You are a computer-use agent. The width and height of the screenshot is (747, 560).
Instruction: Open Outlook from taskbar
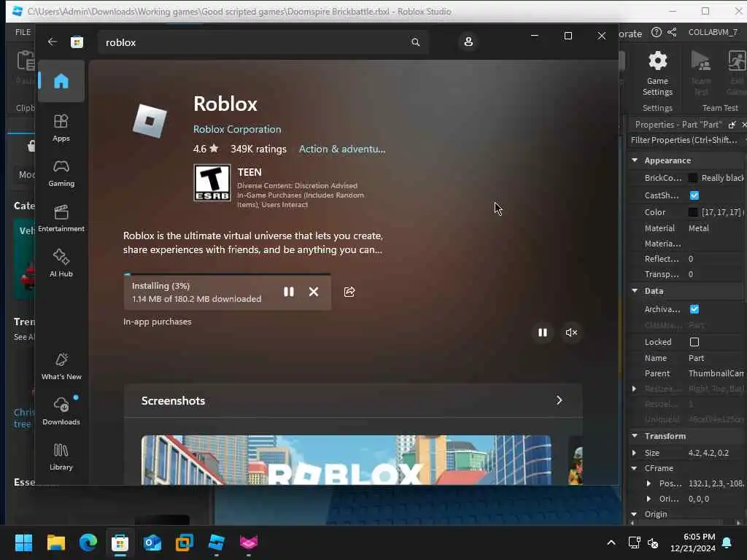point(152,542)
